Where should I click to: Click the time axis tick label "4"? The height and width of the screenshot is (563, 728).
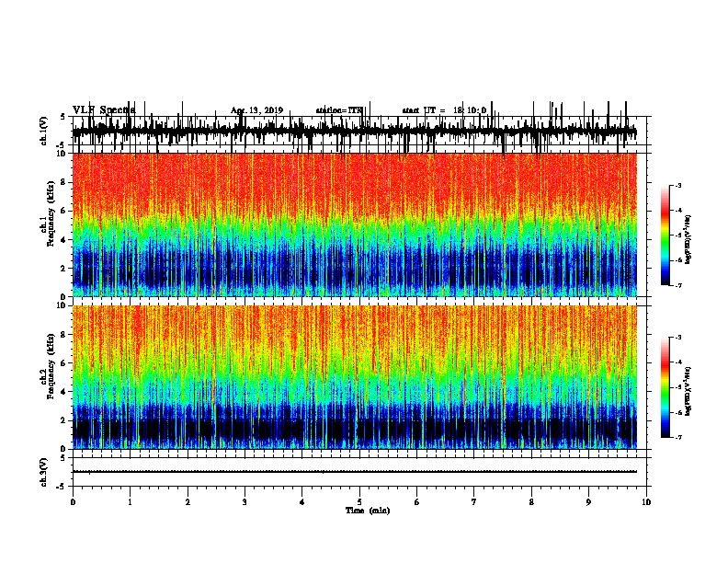point(301,502)
